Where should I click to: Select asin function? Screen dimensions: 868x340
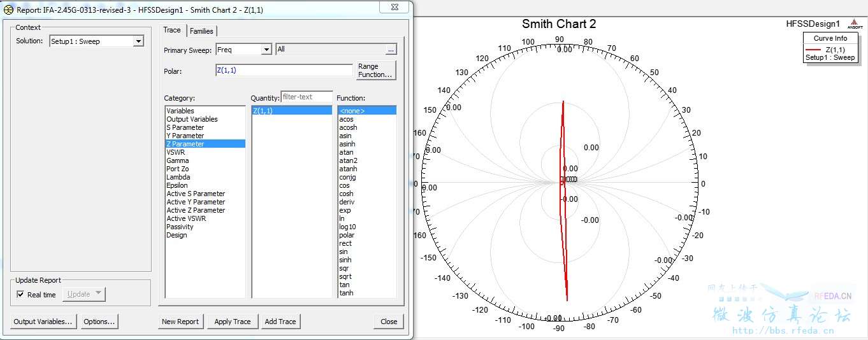(367, 136)
